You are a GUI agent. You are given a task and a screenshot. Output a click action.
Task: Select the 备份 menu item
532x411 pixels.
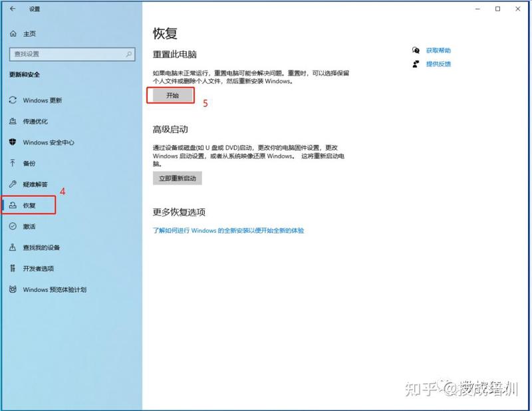tap(29, 163)
